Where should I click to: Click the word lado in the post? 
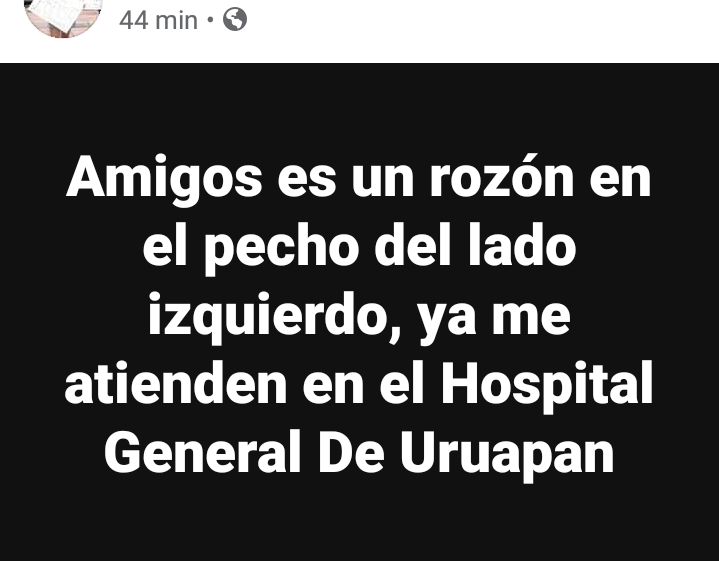(522, 244)
